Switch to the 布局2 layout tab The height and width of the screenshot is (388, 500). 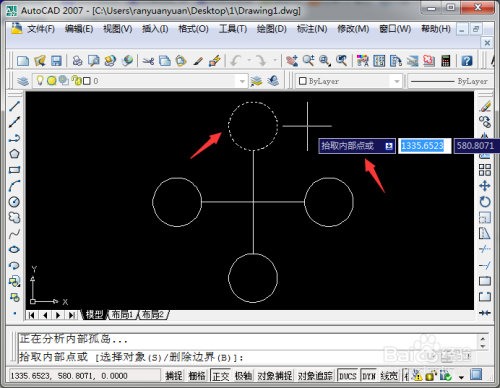pyautogui.click(x=153, y=314)
